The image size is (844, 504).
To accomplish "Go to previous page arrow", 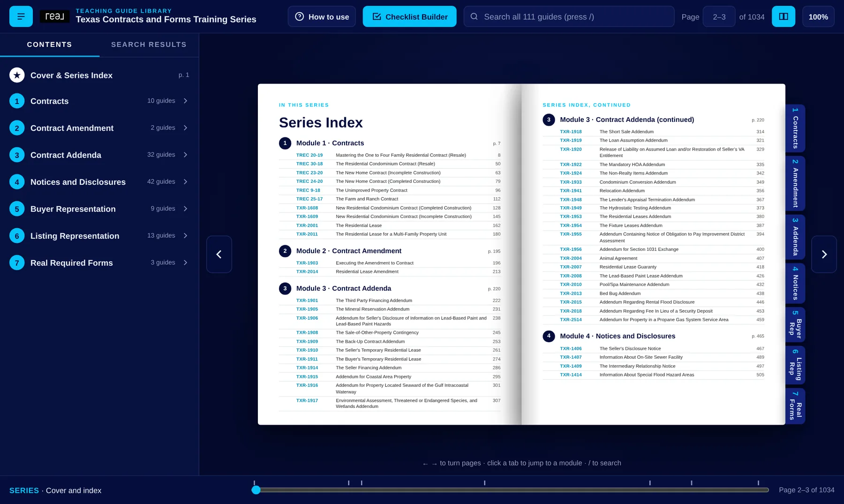I will [x=219, y=254].
